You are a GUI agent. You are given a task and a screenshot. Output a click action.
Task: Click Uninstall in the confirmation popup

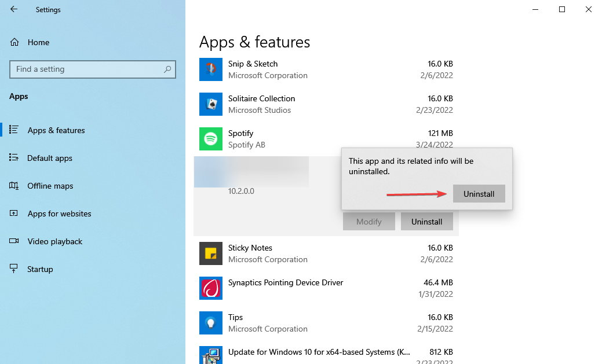click(479, 193)
